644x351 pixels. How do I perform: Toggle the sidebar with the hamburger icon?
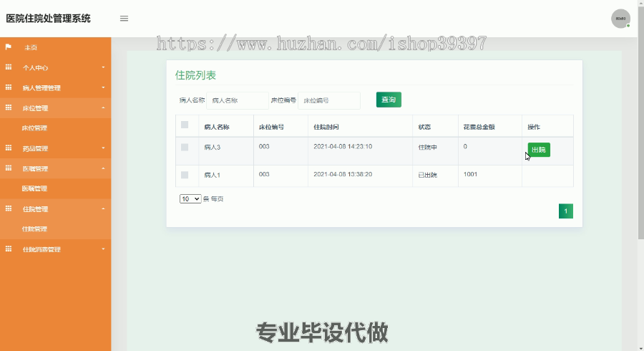coord(124,19)
